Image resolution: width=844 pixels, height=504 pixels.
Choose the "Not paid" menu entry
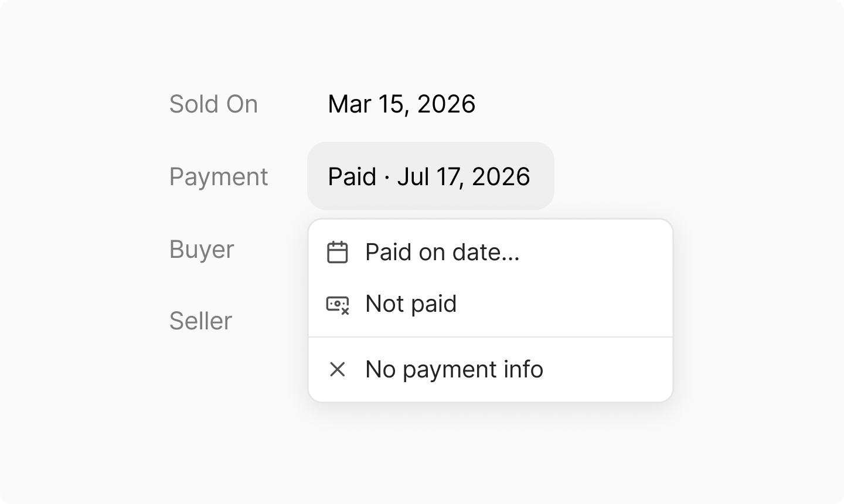click(491, 304)
